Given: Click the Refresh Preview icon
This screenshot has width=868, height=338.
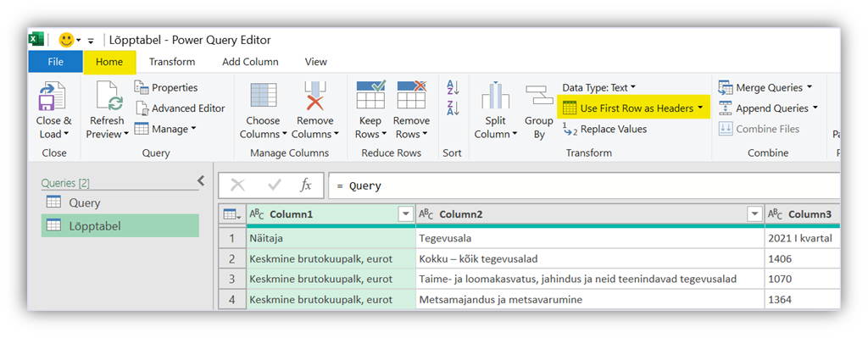Looking at the screenshot, I should [x=109, y=96].
